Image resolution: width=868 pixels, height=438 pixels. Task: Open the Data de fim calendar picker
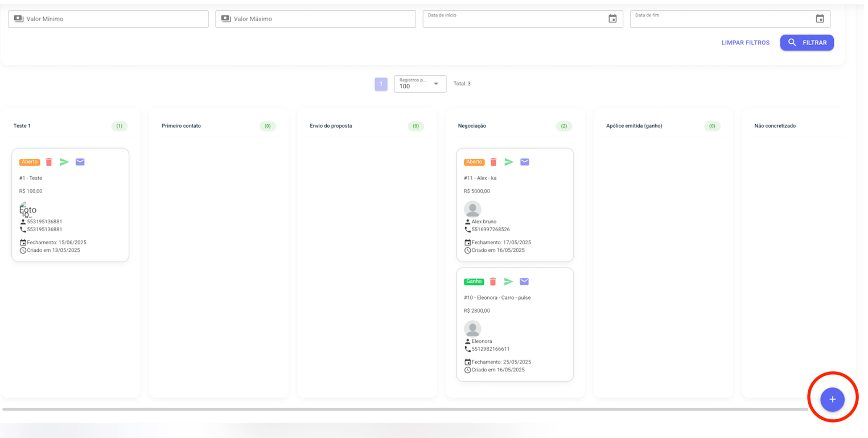click(820, 19)
